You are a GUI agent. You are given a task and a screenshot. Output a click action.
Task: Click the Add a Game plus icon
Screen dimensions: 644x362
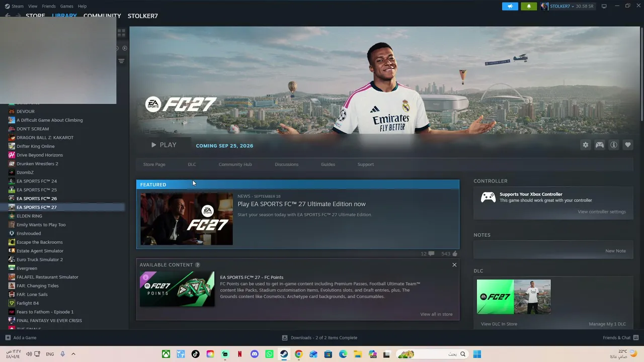(8, 338)
